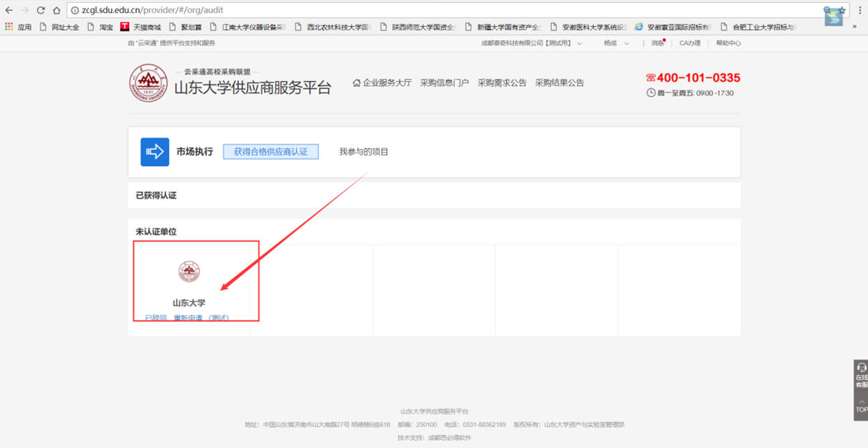Go to browser home page icon

[57, 10]
